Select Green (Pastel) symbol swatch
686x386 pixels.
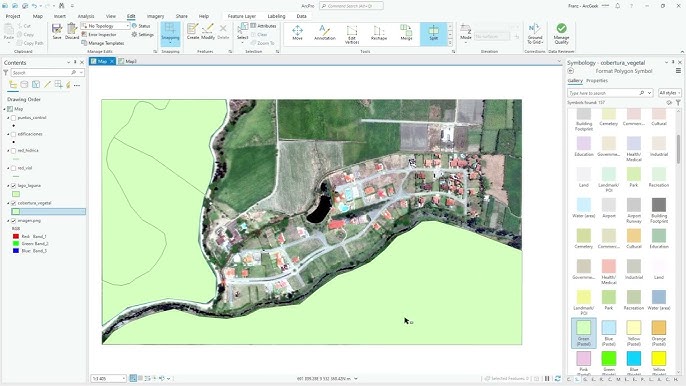click(x=584, y=333)
